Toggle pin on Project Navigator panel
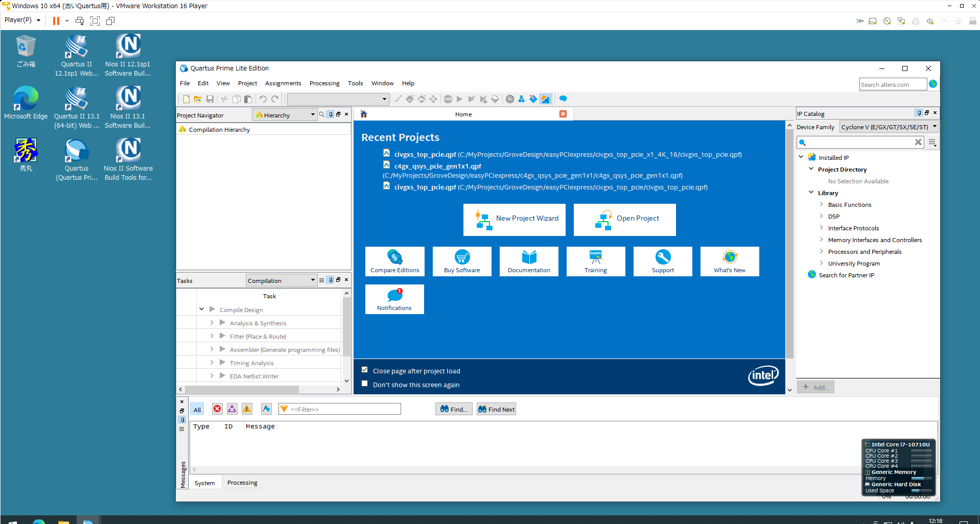This screenshot has height=524, width=980. click(x=331, y=114)
